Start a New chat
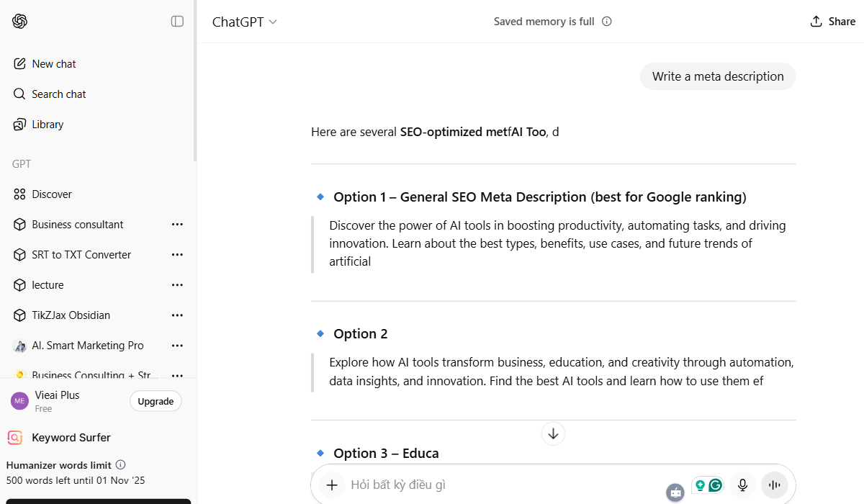864x504 pixels. coord(53,63)
